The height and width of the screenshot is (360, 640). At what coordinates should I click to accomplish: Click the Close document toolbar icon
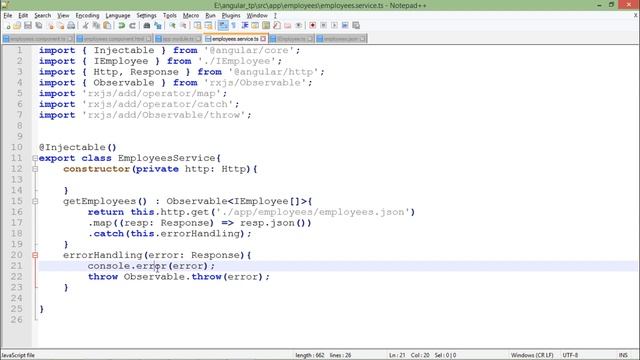coord(51,25)
